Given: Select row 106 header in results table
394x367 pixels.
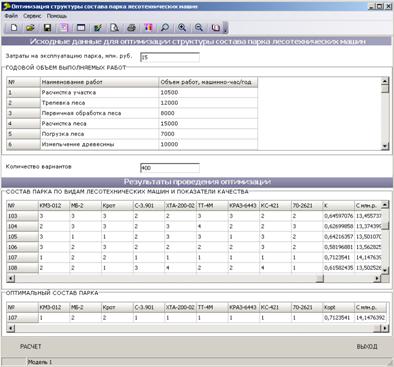Looking at the screenshot, I should (x=22, y=247).
